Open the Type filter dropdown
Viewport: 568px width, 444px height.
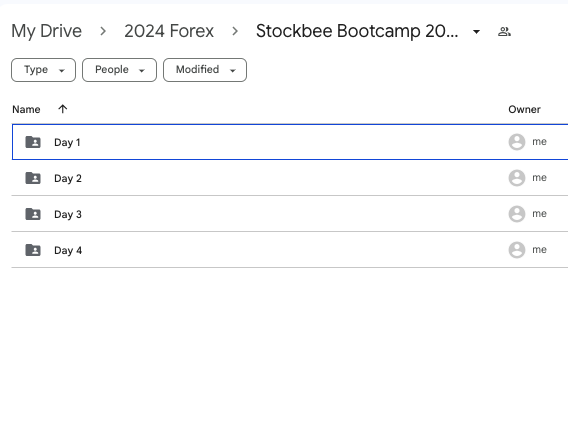tap(43, 70)
